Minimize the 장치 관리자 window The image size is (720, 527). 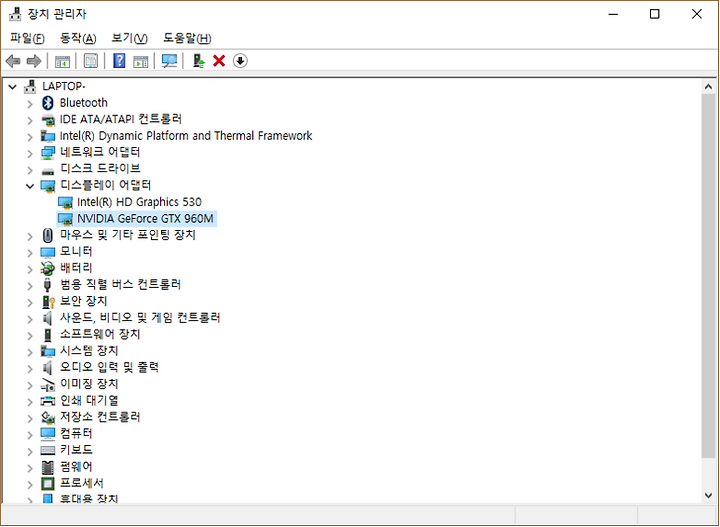pos(613,14)
